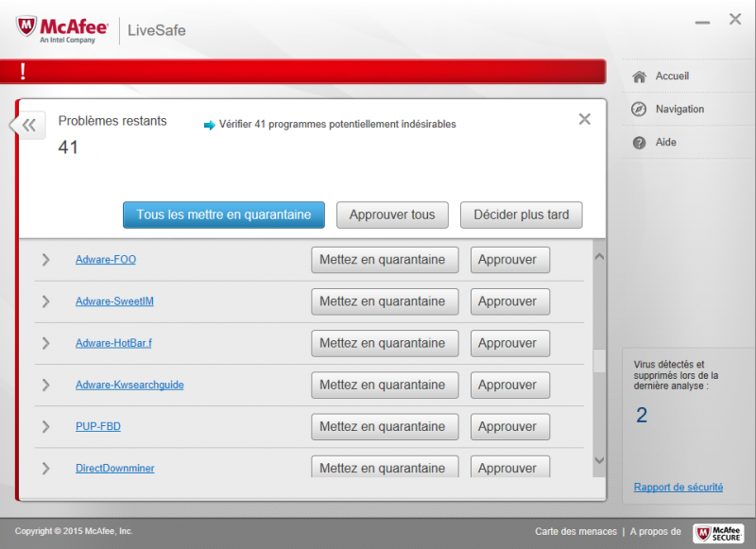The width and height of the screenshot is (756, 549).
Task: Open Navigation menu item
Action: click(679, 110)
